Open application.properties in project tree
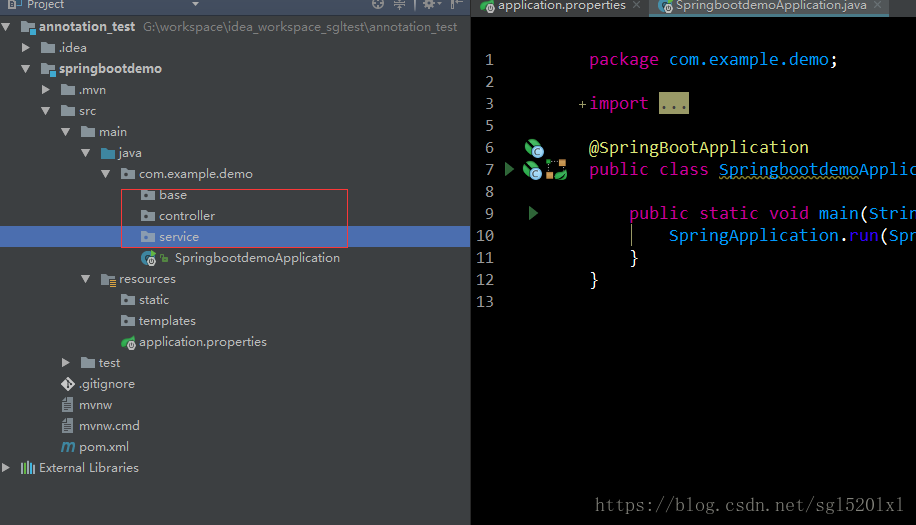Image resolution: width=916 pixels, height=525 pixels. (x=202, y=342)
